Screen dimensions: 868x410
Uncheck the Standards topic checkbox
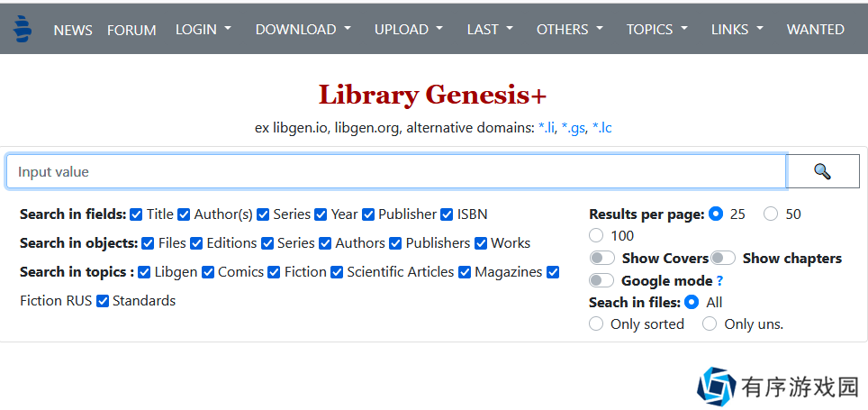pyautogui.click(x=103, y=301)
